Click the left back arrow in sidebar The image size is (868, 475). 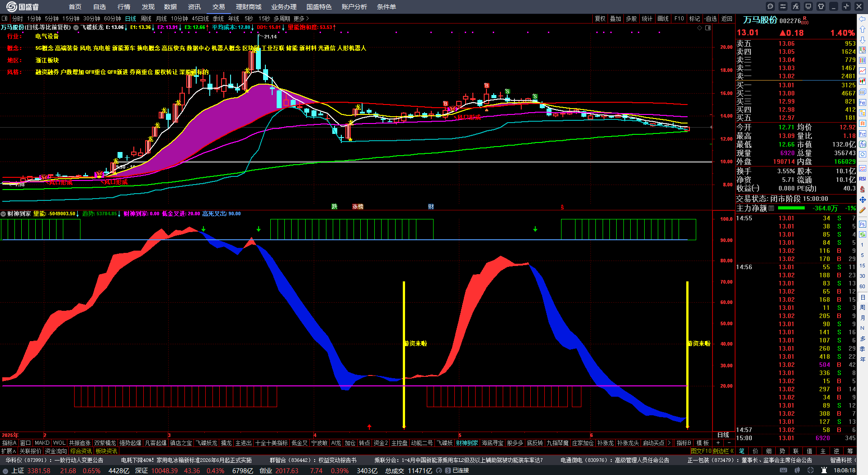(863, 19)
